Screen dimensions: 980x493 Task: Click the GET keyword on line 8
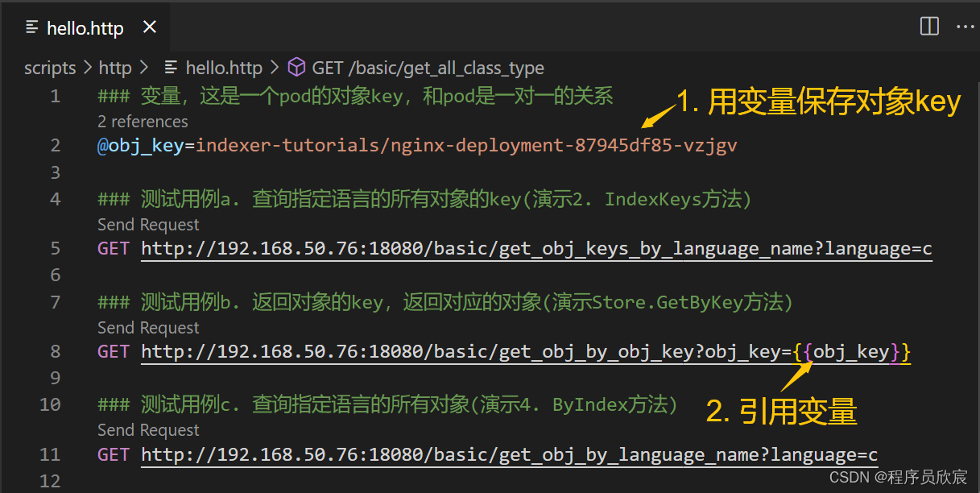114,352
